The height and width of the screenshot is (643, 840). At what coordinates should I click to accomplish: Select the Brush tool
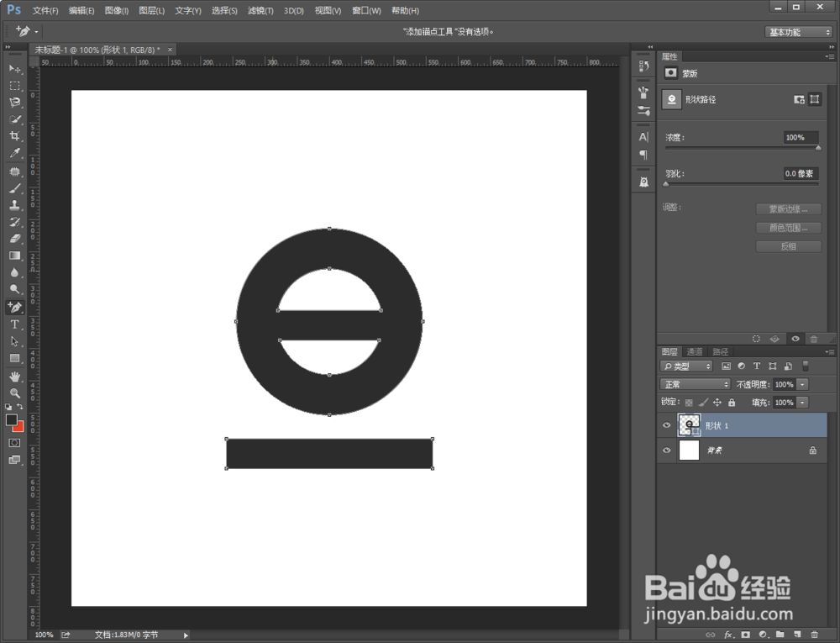[x=14, y=188]
